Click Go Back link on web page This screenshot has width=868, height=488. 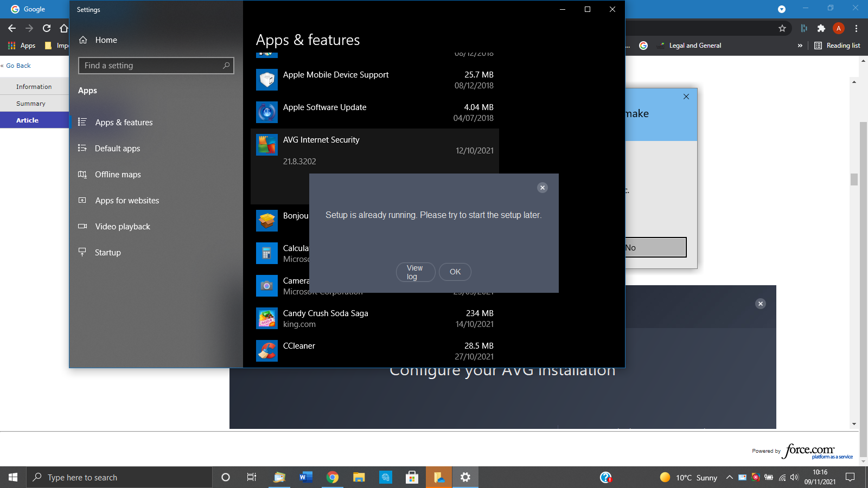pyautogui.click(x=18, y=66)
